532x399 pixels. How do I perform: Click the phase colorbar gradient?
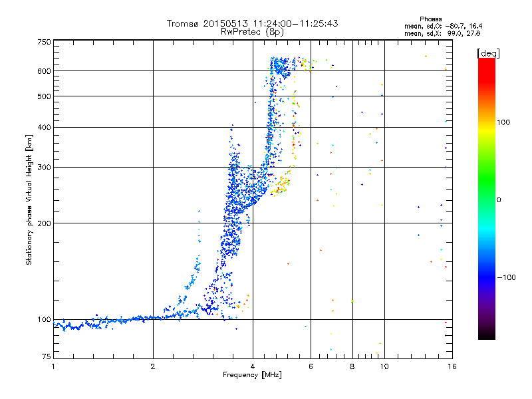point(487,199)
